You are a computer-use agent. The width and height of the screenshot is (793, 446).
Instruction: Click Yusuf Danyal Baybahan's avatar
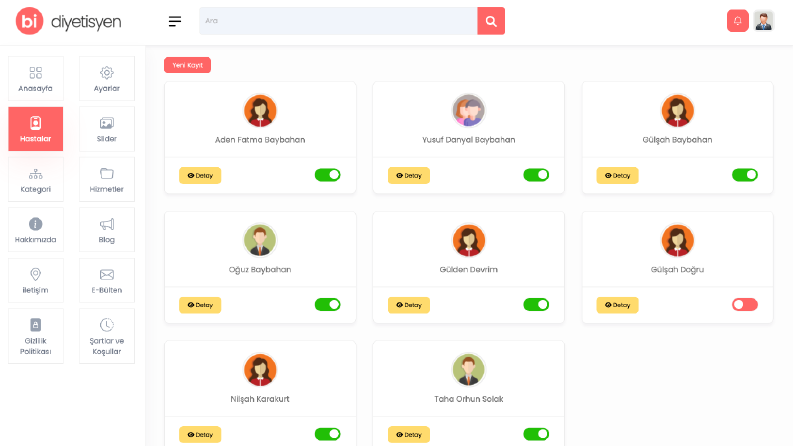(469, 111)
